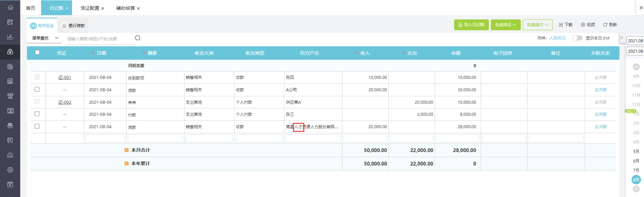Select 9月 in month timeline

[x=636, y=76]
